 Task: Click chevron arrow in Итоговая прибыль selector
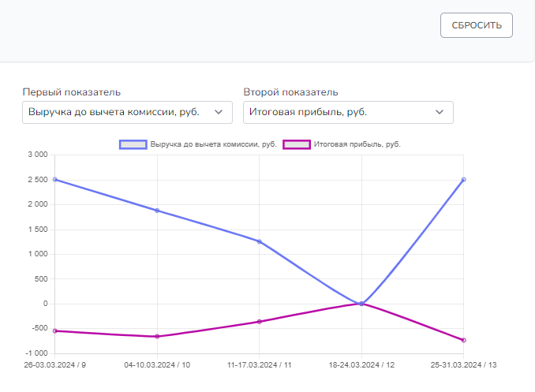click(x=440, y=112)
